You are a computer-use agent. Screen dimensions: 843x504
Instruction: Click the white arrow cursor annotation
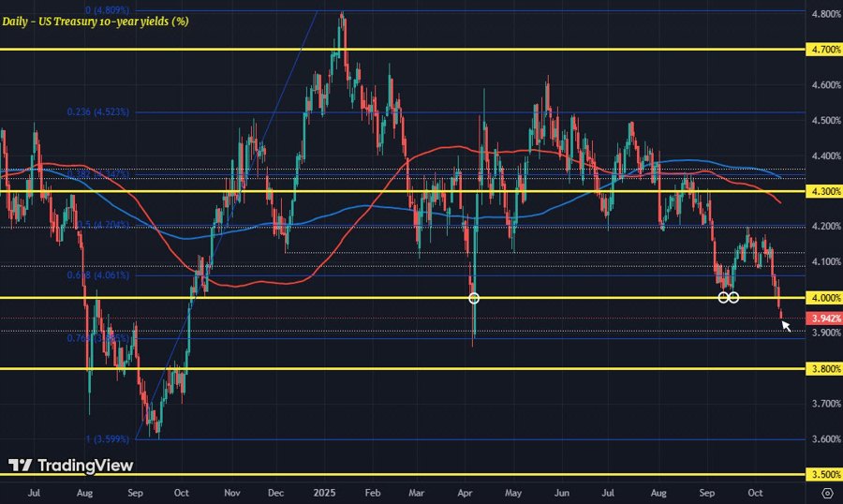[x=786, y=325]
